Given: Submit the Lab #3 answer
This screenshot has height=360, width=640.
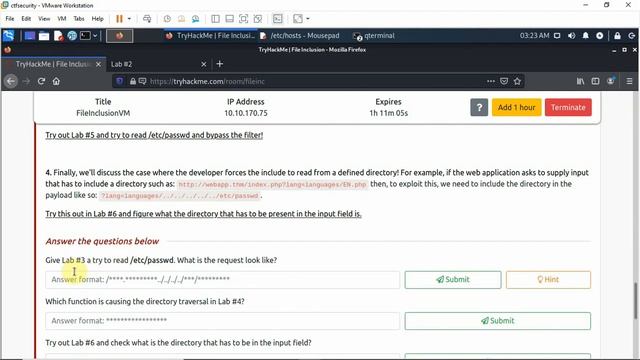Looking at the screenshot, I should [453, 280].
